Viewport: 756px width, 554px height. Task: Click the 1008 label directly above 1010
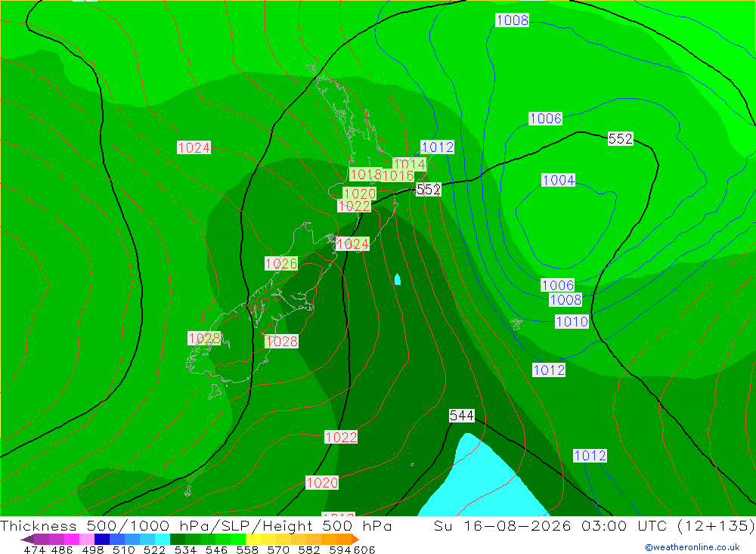pyautogui.click(x=565, y=300)
